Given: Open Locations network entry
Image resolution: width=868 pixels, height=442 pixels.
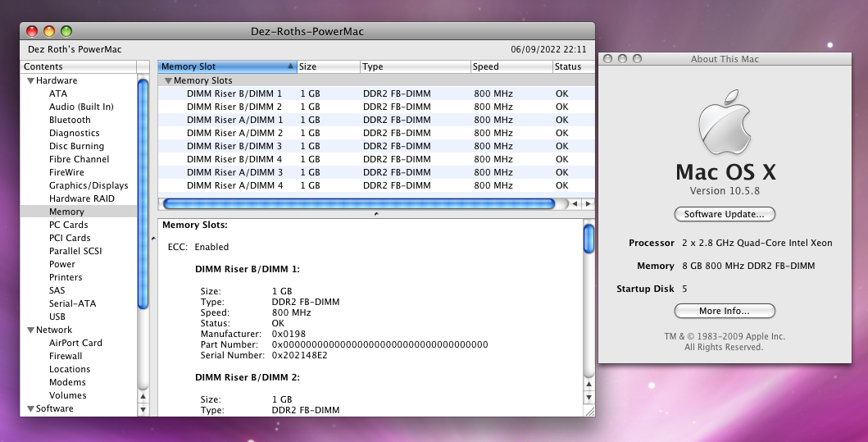Looking at the screenshot, I should pos(70,370).
